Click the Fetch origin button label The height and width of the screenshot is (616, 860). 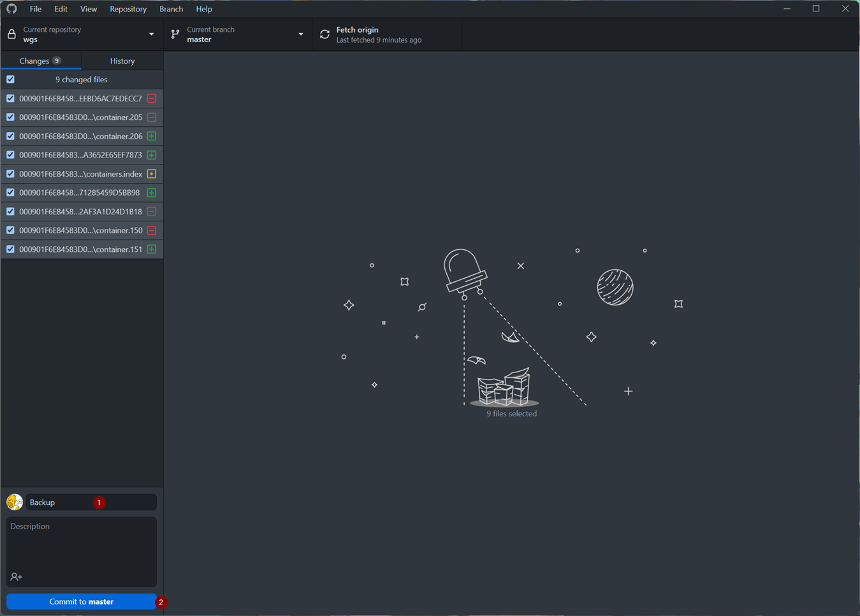point(357,30)
